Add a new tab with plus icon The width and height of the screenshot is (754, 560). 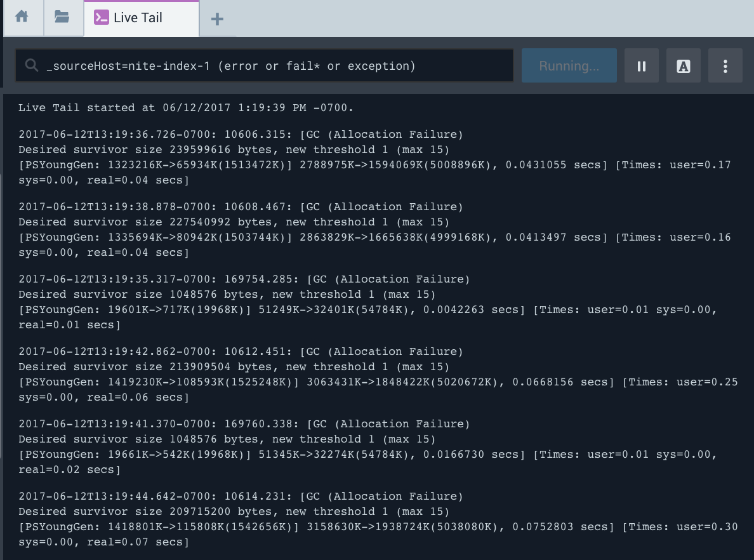pos(217,19)
